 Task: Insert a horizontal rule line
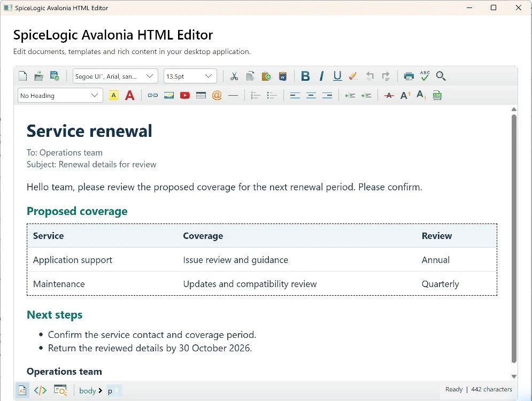[233, 96]
